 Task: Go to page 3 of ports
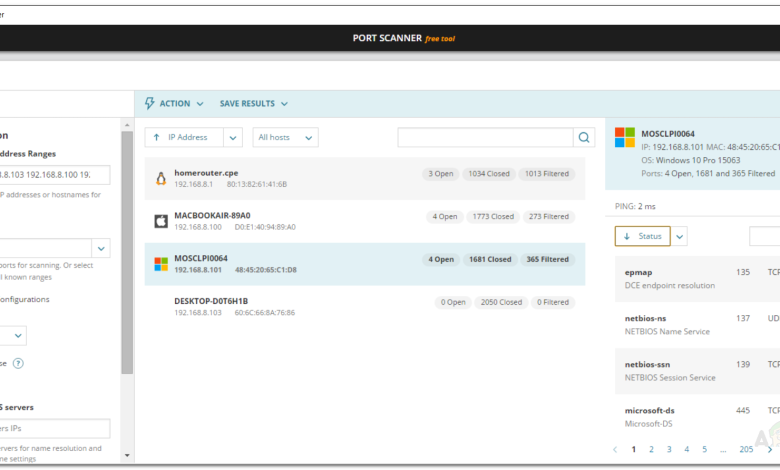coord(669,449)
